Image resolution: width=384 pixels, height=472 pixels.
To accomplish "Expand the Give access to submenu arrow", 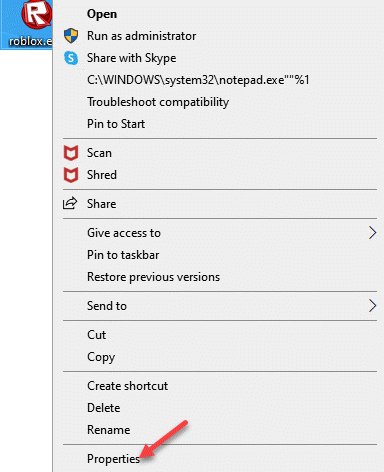I will pos(372,233).
